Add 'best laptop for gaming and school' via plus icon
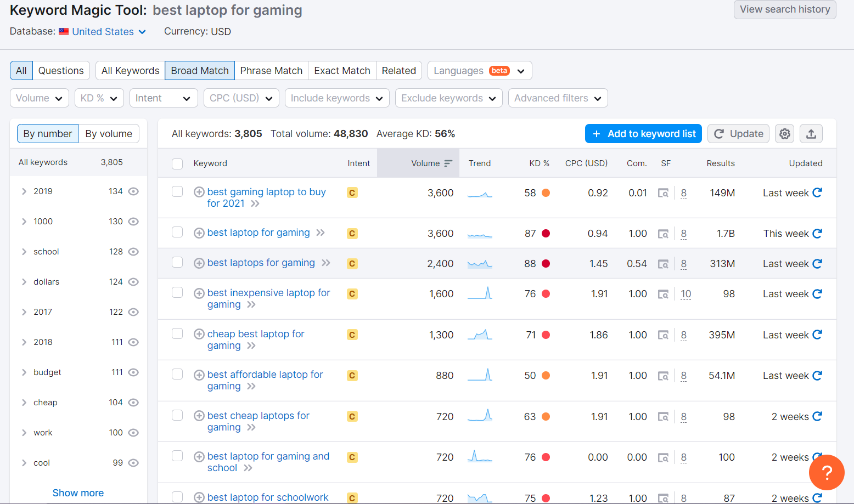 point(199,456)
